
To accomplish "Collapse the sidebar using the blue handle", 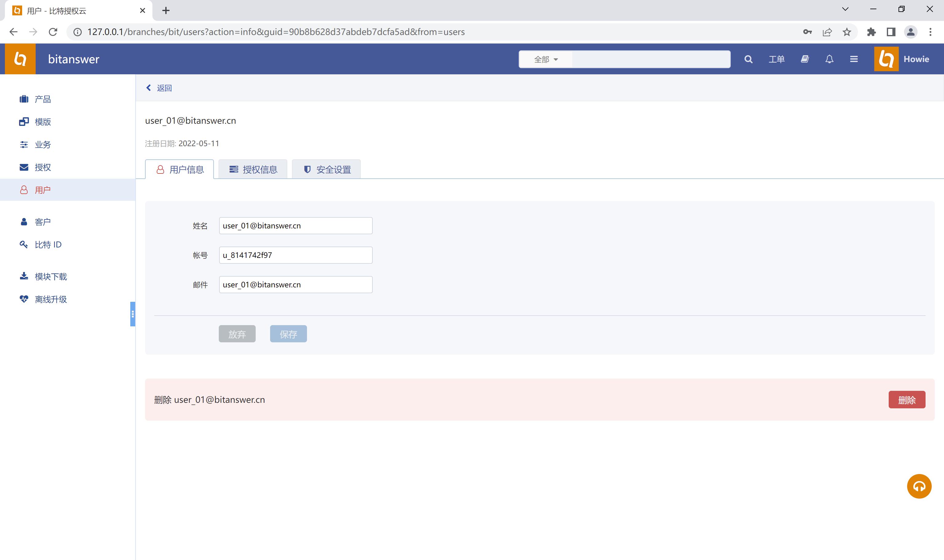I will pyautogui.click(x=132, y=313).
